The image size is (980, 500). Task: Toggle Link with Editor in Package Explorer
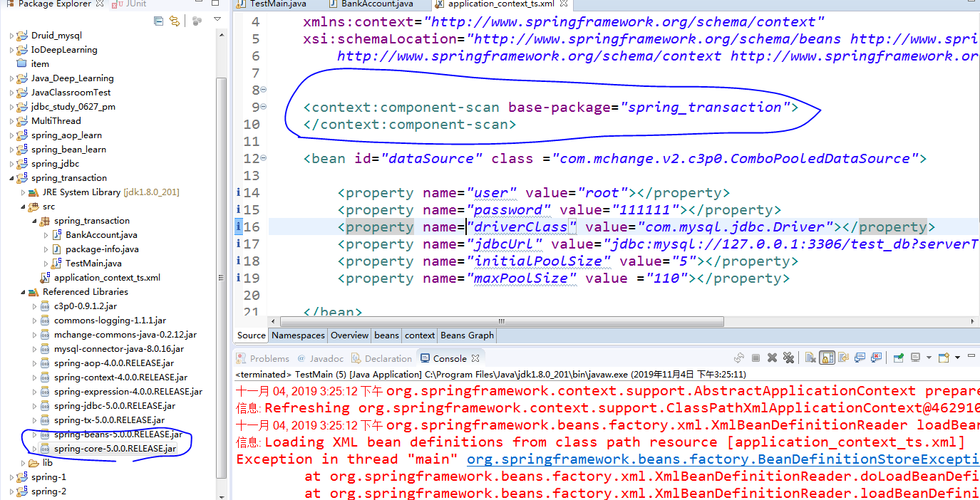tap(175, 21)
